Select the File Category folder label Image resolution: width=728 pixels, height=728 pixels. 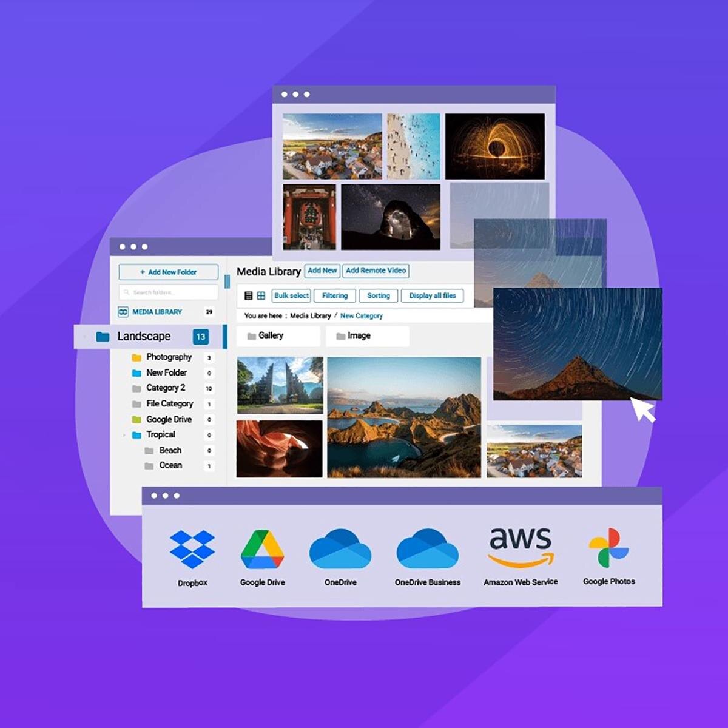pos(170,404)
